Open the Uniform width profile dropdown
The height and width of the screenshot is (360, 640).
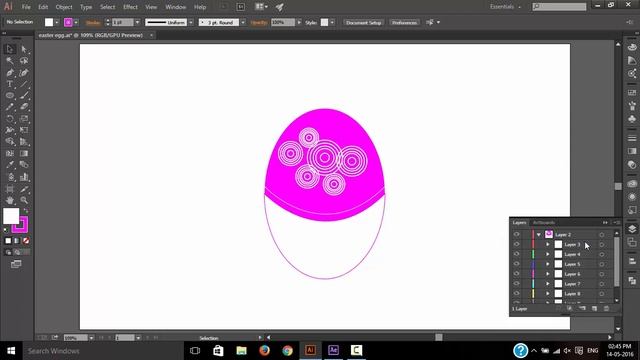pyautogui.click(x=191, y=22)
